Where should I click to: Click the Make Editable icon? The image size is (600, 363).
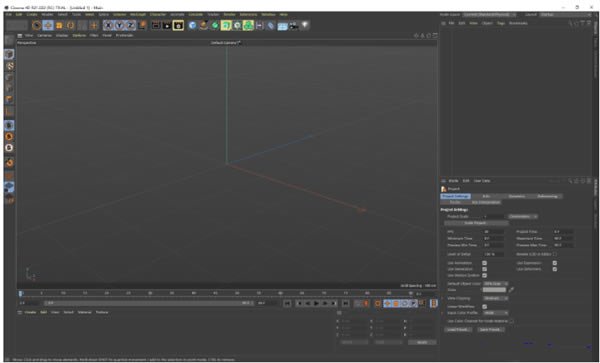(10, 41)
